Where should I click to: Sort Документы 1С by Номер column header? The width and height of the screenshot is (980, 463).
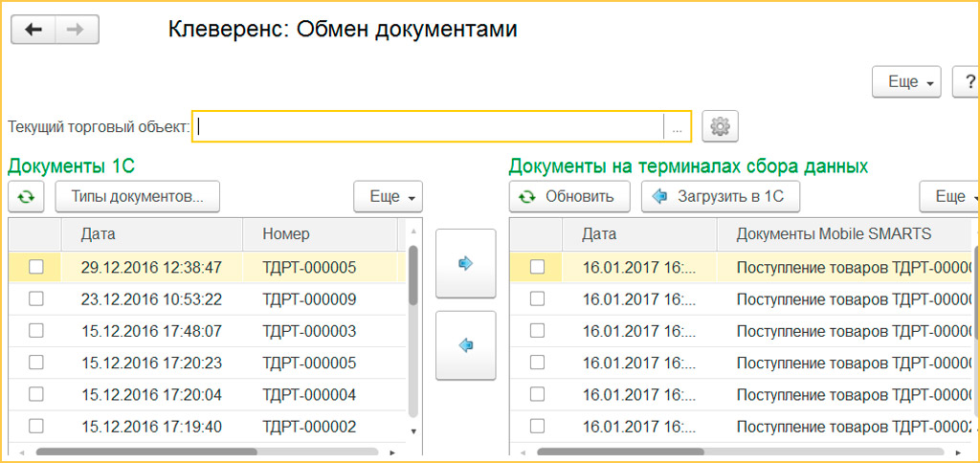(x=320, y=234)
